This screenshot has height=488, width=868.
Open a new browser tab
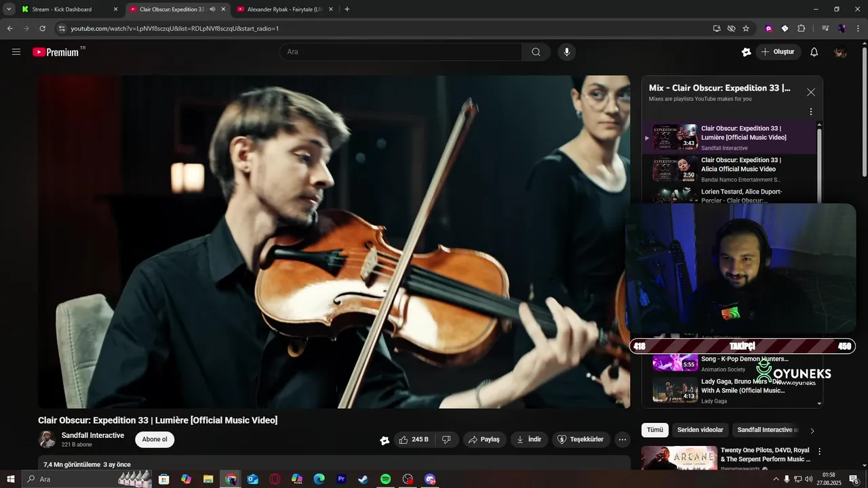(x=347, y=9)
